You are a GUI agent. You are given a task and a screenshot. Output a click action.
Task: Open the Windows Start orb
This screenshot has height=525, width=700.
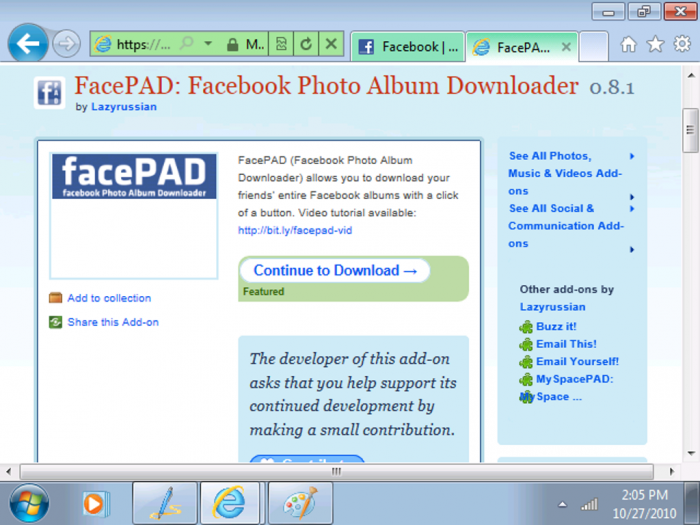point(29,504)
